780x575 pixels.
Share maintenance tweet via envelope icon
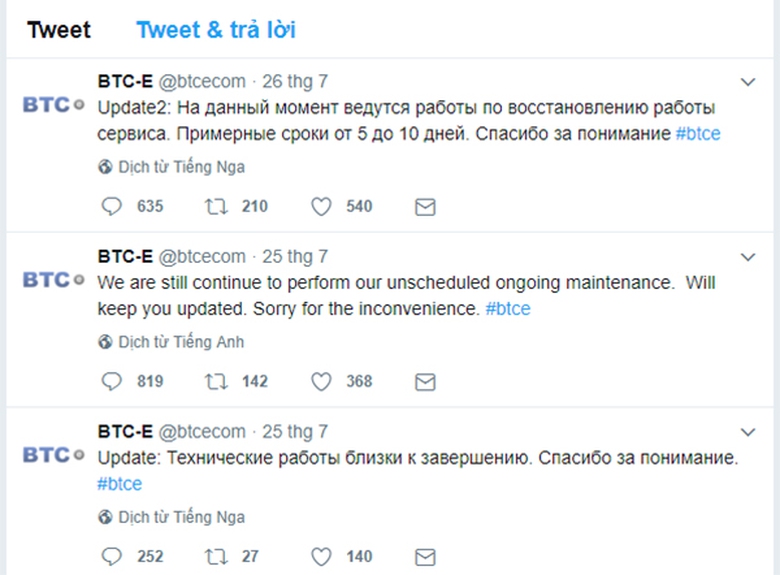425,381
